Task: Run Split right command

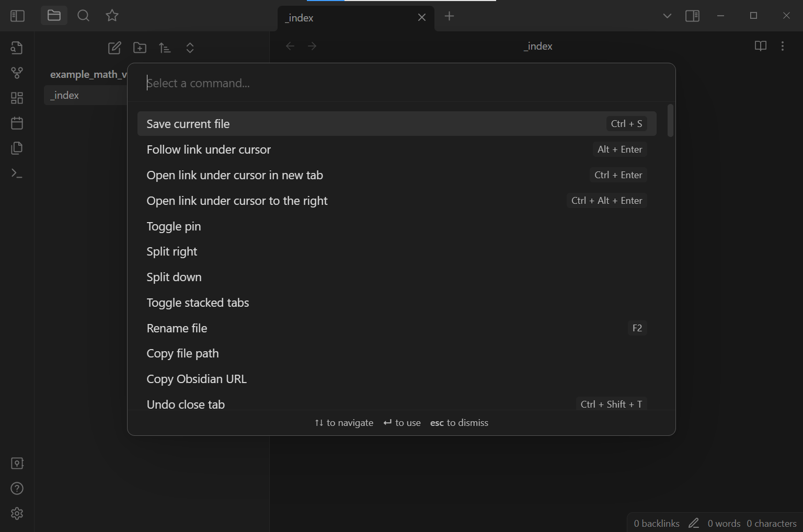Action: [x=397, y=251]
